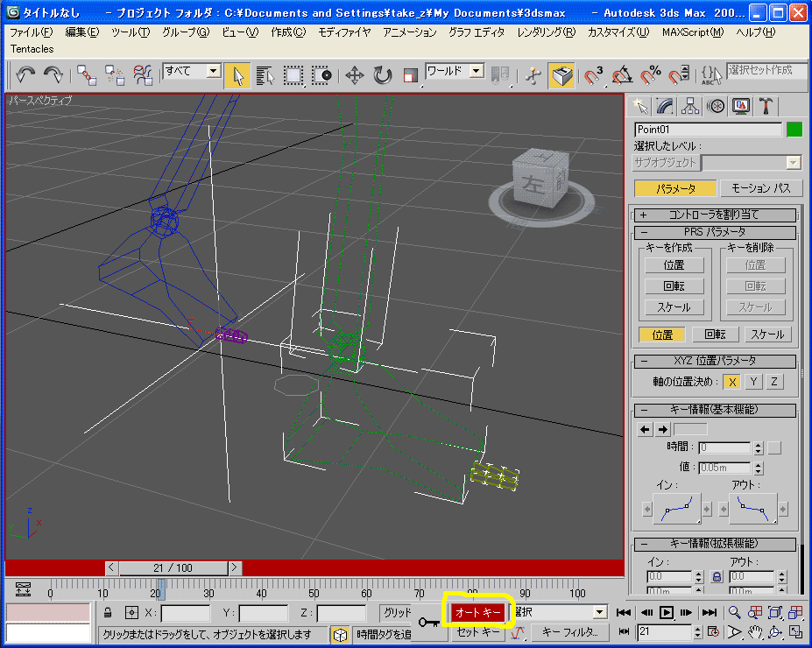Open the 編集(E) menu
This screenshot has height=648, width=812.
click(x=81, y=32)
